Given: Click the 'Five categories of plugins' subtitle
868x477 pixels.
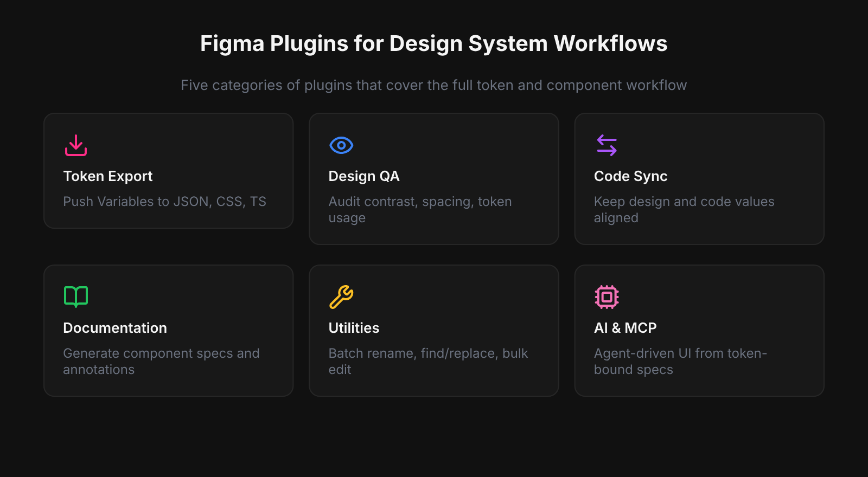Looking at the screenshot, I should click(434, 85).
